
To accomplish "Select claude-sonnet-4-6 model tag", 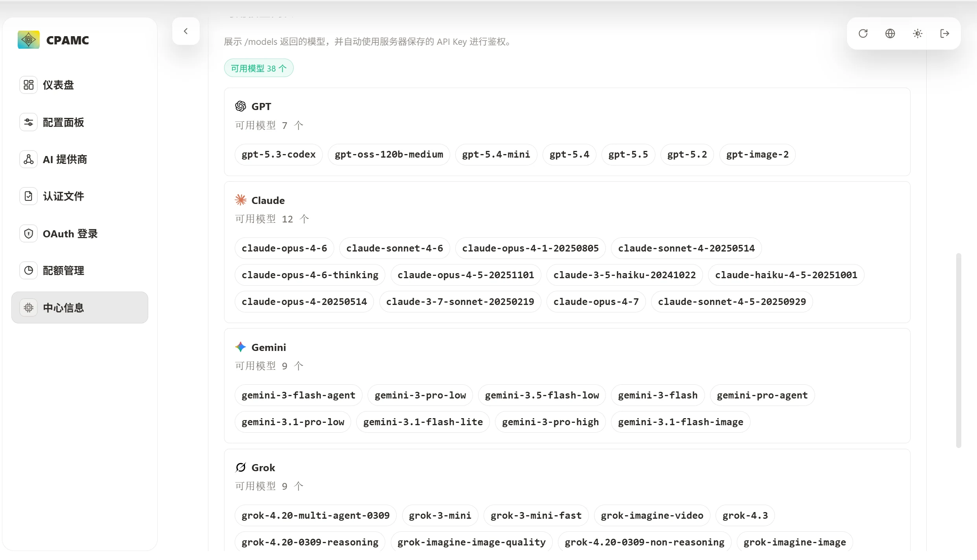I will (394, 248).
